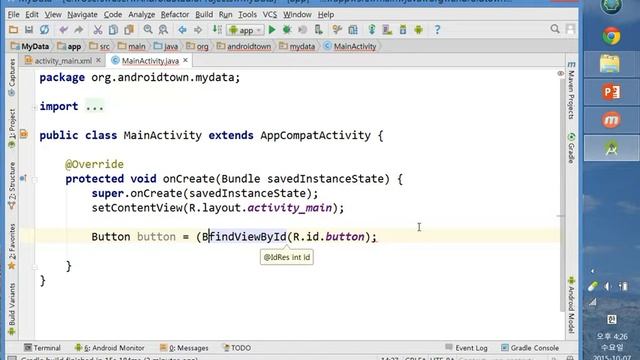Open the Navigate menu
The height and width of the screenshot is (360, 640).
[82, 15]
